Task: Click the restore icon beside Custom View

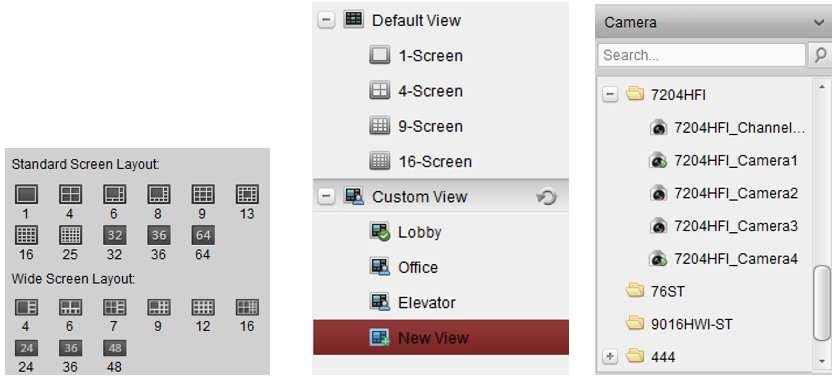Action: tap(546, 198)
